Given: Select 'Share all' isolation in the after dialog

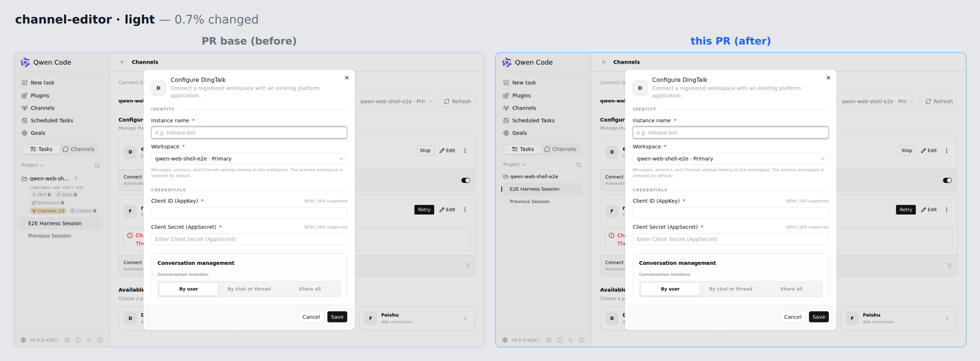Looking at the screenshot, I should 791,289.
